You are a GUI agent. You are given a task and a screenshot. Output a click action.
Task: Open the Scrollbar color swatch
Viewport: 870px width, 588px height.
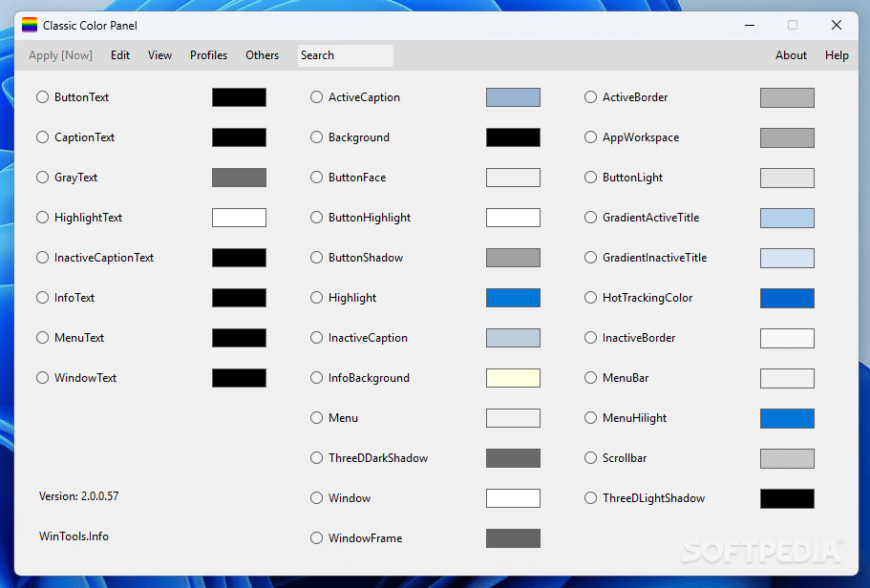787,458
